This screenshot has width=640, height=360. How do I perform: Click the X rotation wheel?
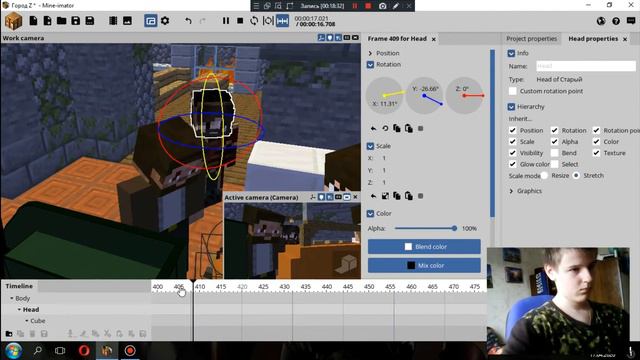pyautogui.click(x=385, y=96)
